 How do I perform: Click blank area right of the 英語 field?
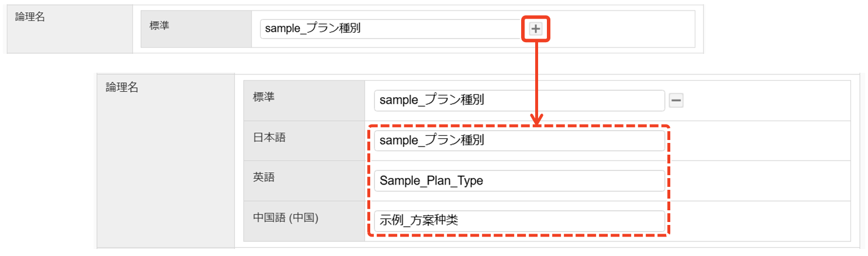[760, 181]
